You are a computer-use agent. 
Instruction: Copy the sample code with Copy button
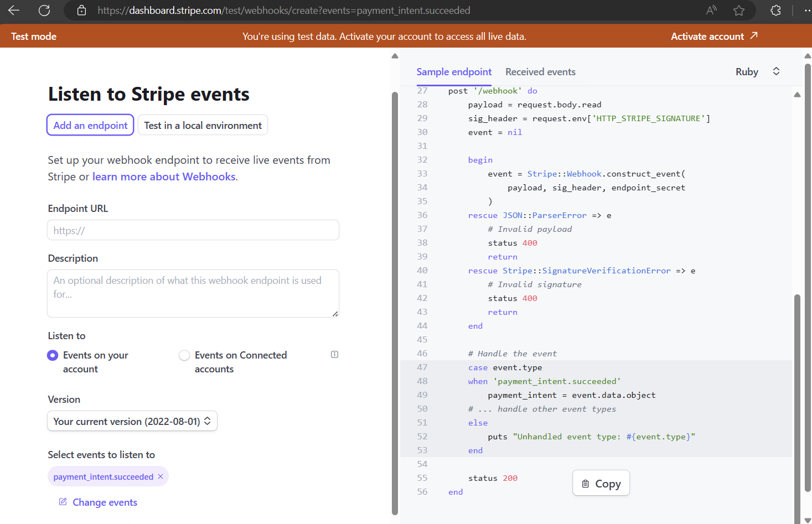pos(601,483)
